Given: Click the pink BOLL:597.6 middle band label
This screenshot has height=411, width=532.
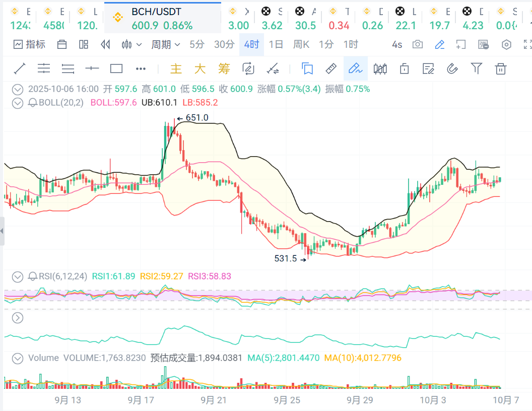Looking at the screenshot, I should point(113,103).
